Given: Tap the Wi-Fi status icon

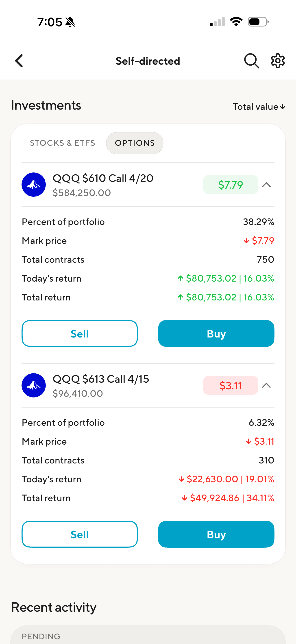Looking at the screenshot, I should tap(236, 22).
